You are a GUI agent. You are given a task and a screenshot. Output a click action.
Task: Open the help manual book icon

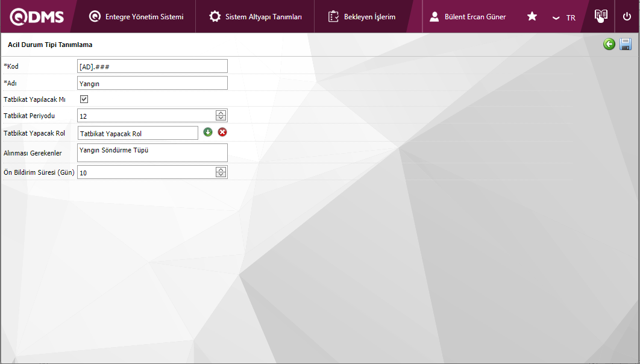pos(601,16)
